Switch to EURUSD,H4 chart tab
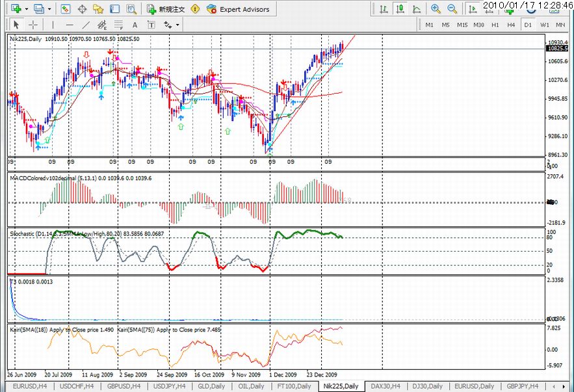Viewport: 574px width, 392px height. 30,386
